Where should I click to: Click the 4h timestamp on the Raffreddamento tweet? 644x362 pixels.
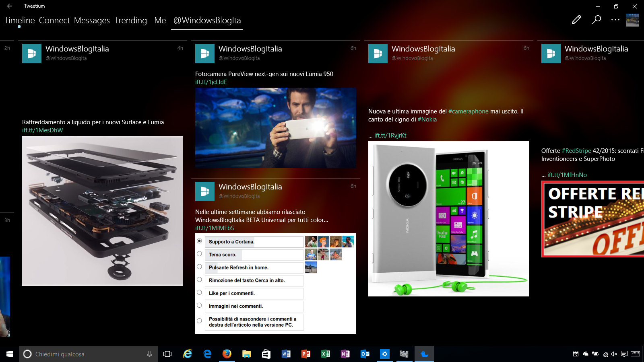coord(180,48)
